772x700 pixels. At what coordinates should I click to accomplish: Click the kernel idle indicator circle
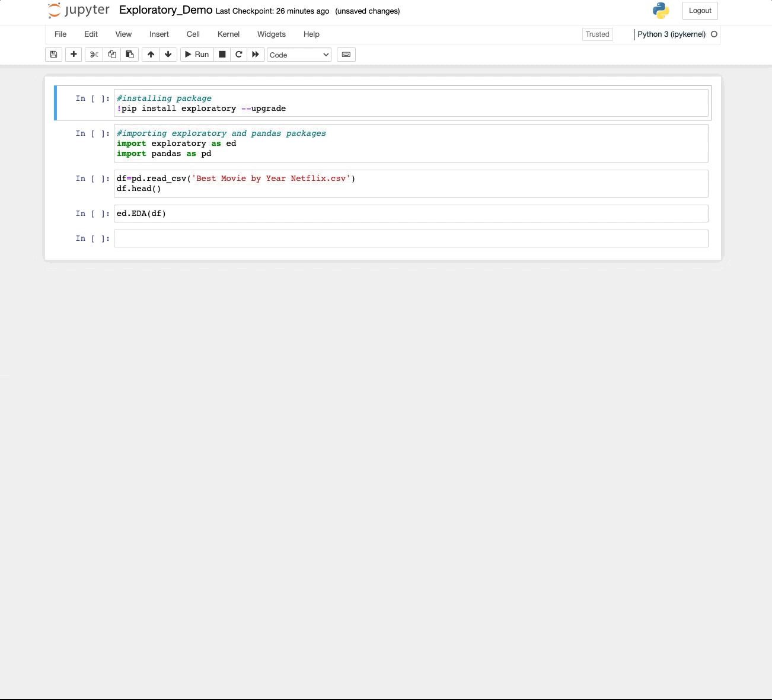(714, 34)
